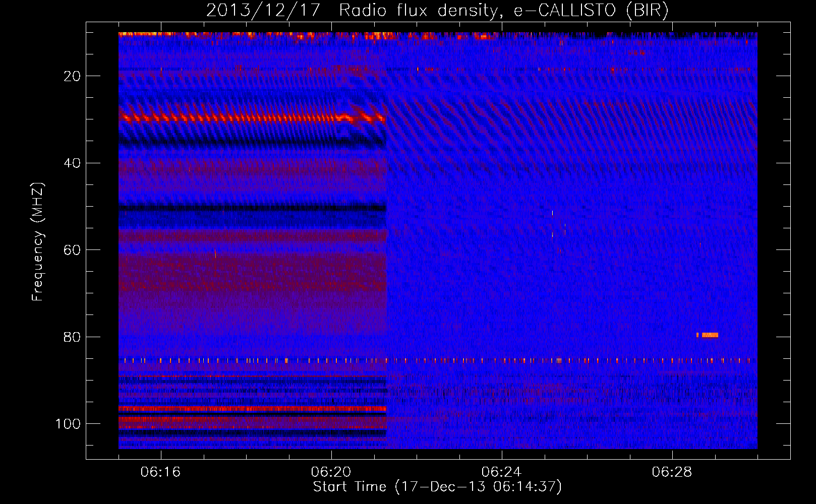Click the "Frequency (MHZ)" axis label
Image resolution: width=816 pixels, height=504 pixels.
point(38,242)
